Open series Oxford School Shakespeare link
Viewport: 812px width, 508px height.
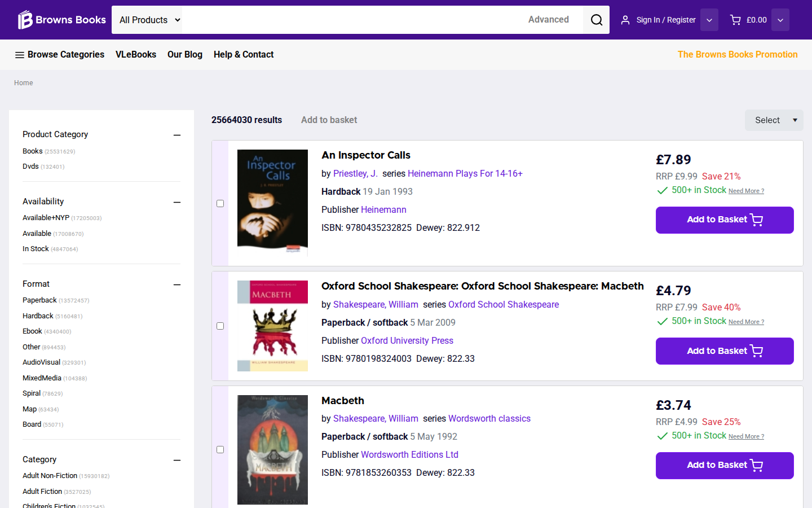pos(504,304)
